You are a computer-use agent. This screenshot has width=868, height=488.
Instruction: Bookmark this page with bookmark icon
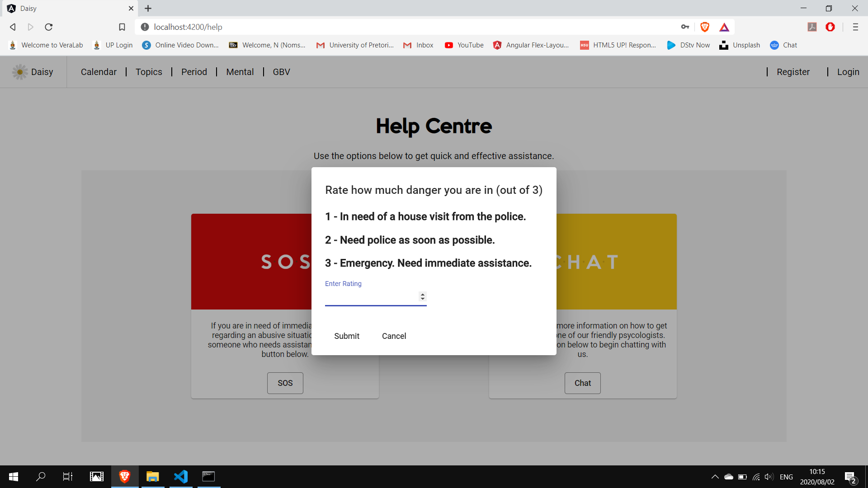[122, 27]
